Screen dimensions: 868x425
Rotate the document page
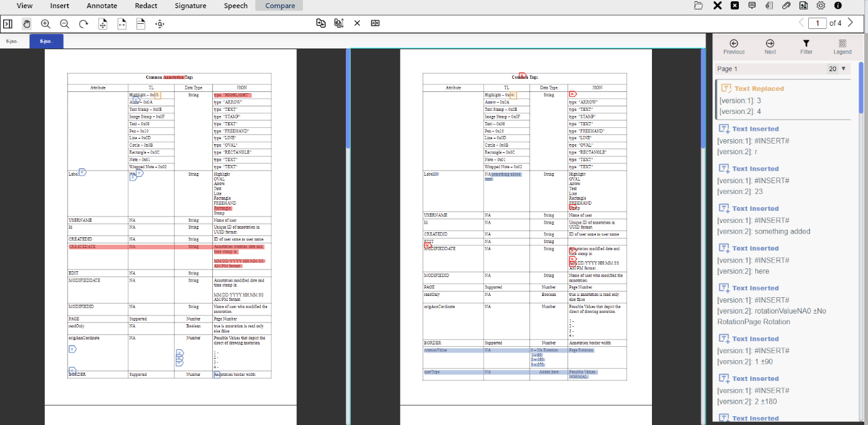click(x=83, y=23)
